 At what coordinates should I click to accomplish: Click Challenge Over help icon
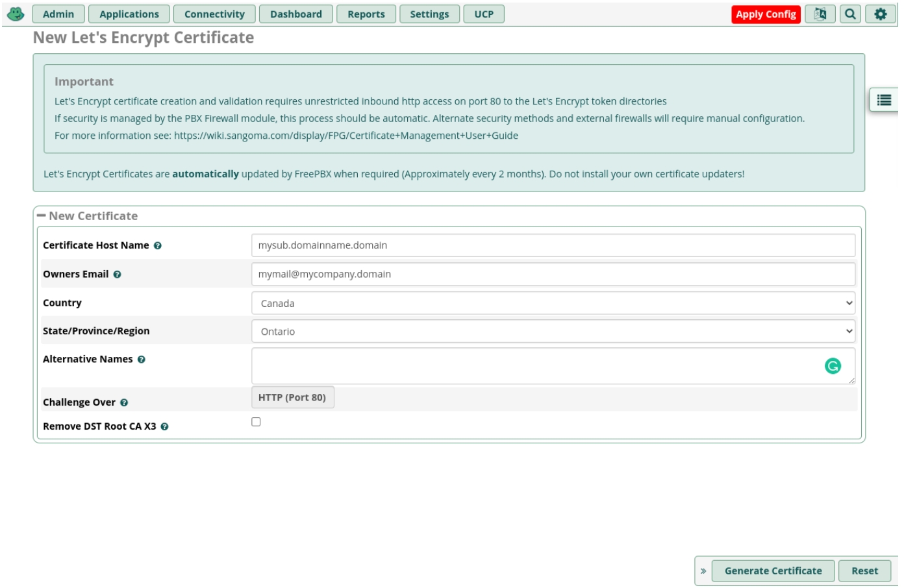pyautogui.click(x=124, y=403)
